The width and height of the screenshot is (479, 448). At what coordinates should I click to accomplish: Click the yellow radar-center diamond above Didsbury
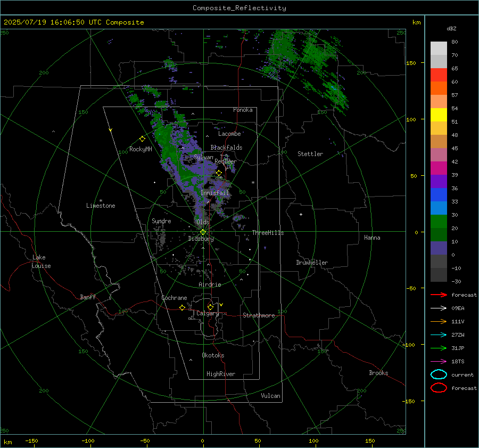(203, 232)
